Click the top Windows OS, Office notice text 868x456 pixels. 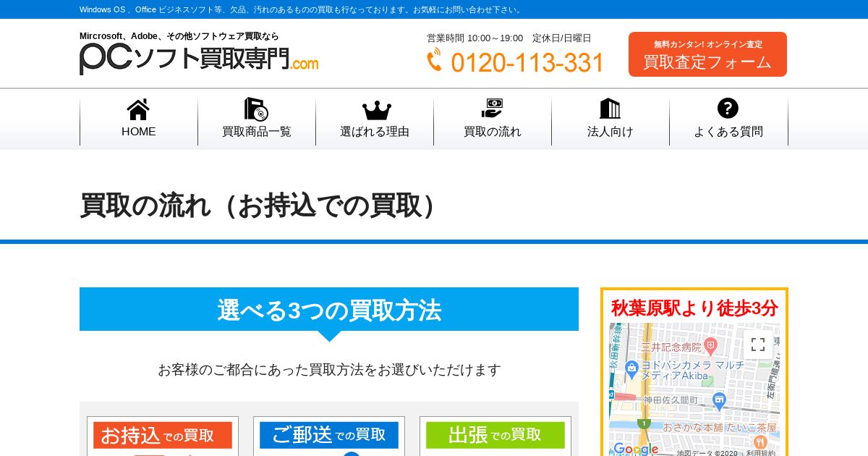(301, 9)
